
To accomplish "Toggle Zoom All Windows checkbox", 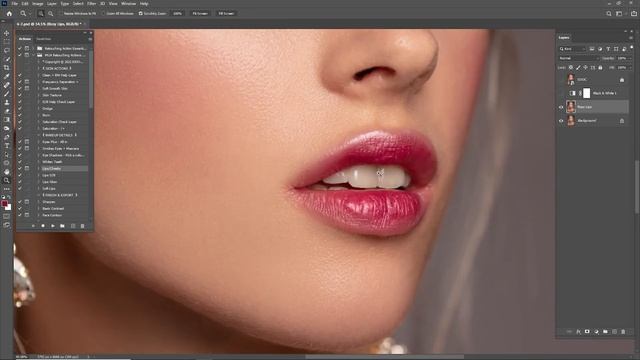I will [x=103, y=13].
